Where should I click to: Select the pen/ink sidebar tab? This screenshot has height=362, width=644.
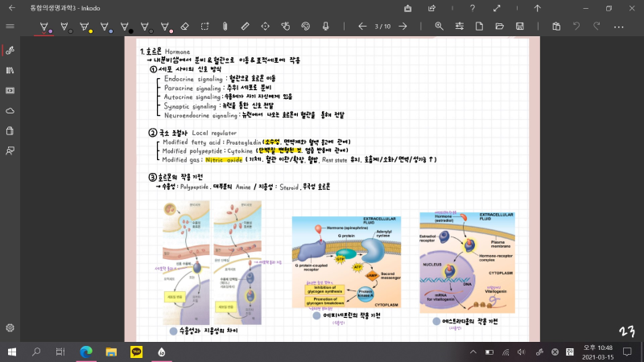10,51
